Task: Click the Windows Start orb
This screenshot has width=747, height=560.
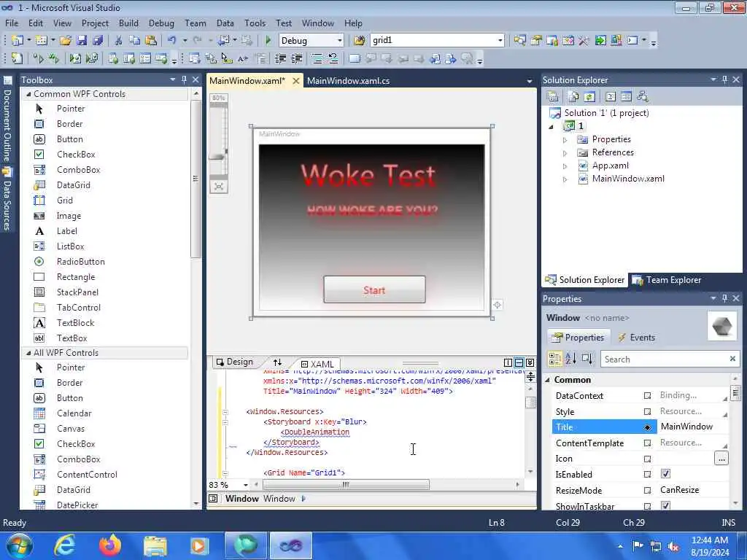Action: [x=20, y=545]
